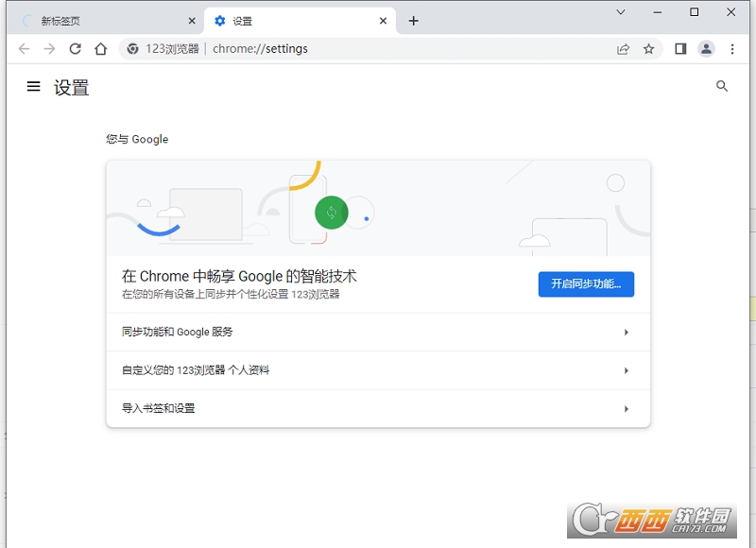Click the green sync circle illustration

tap(332, 213)
